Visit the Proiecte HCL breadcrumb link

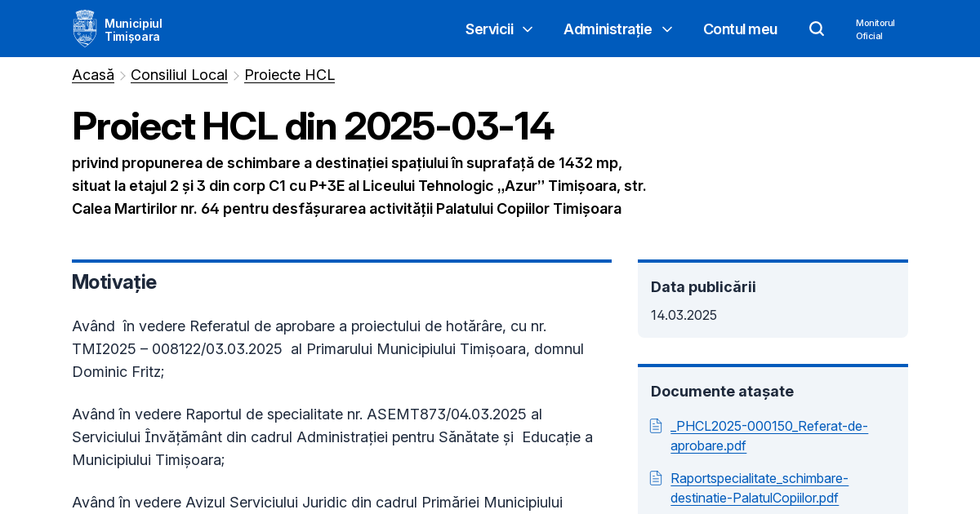pos(289,74)
